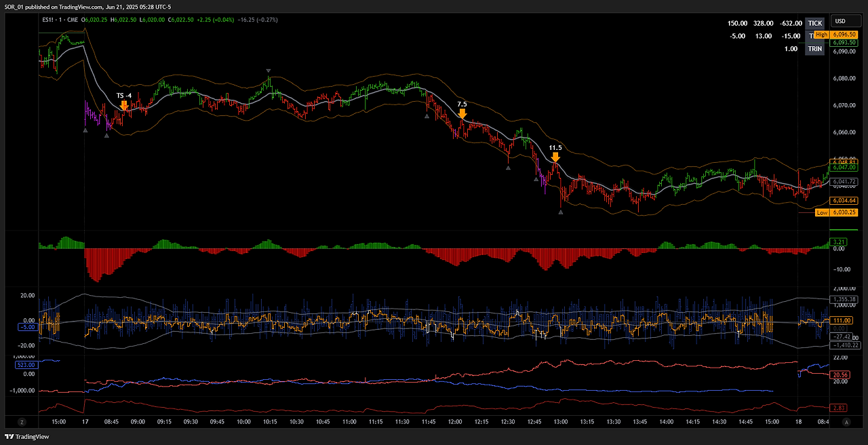The height and width of the screenshot is (445, 868).
Task: Click the 08:45 label on time axis
Action: coord(111,421)
